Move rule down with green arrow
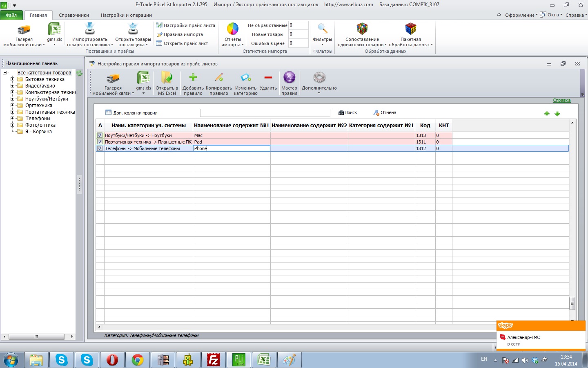 557,113
